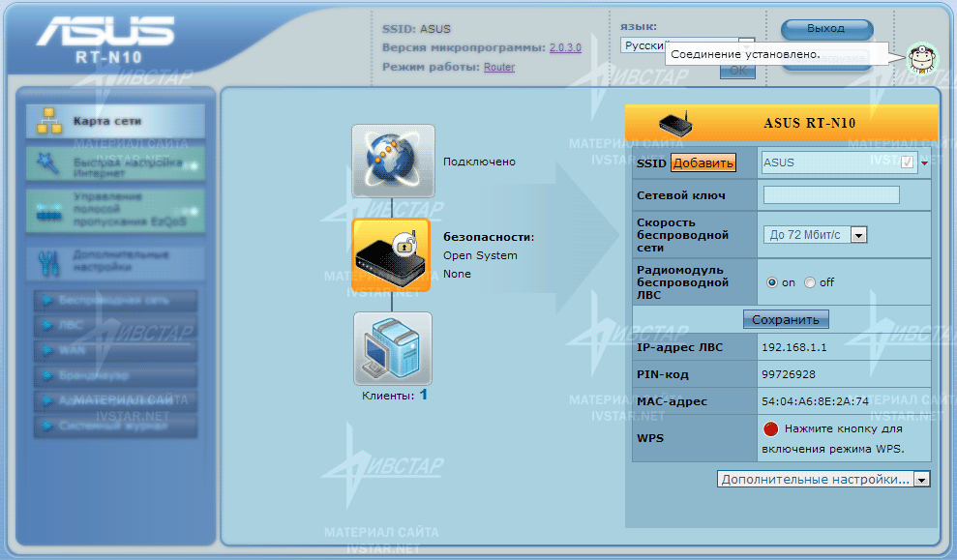Click the Подключено status text
Screen dimensions: 957x560
(479, 162)
